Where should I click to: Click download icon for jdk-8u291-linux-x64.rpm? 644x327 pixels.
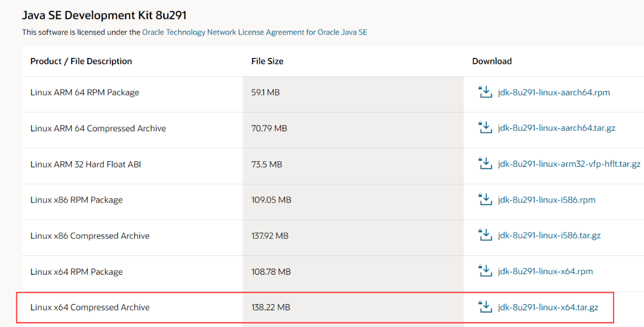coord(485,271)
